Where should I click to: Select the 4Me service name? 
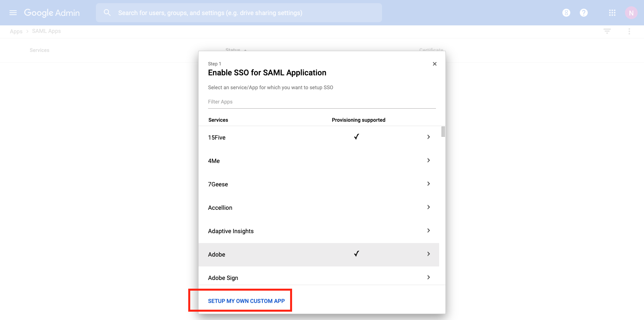(x=214, y=161)
